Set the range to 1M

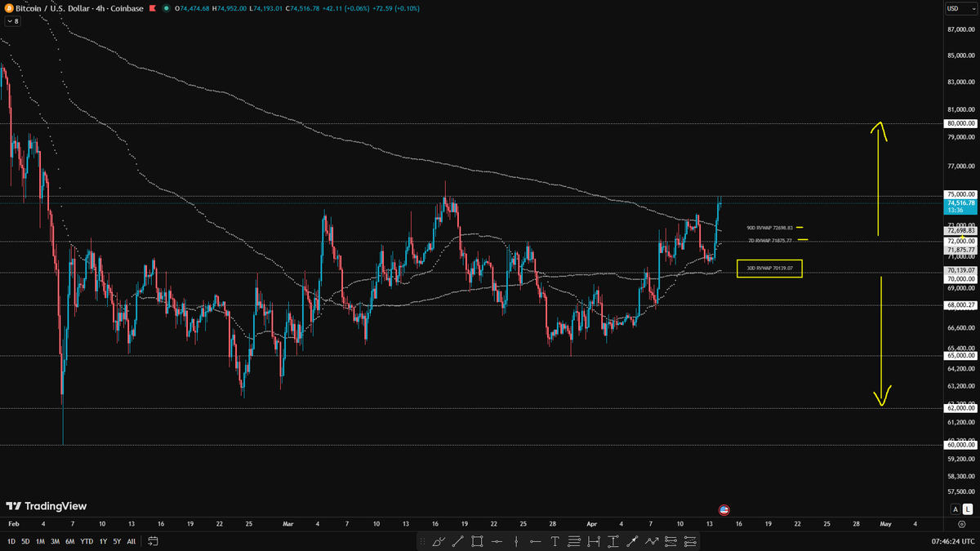[40, 540]
